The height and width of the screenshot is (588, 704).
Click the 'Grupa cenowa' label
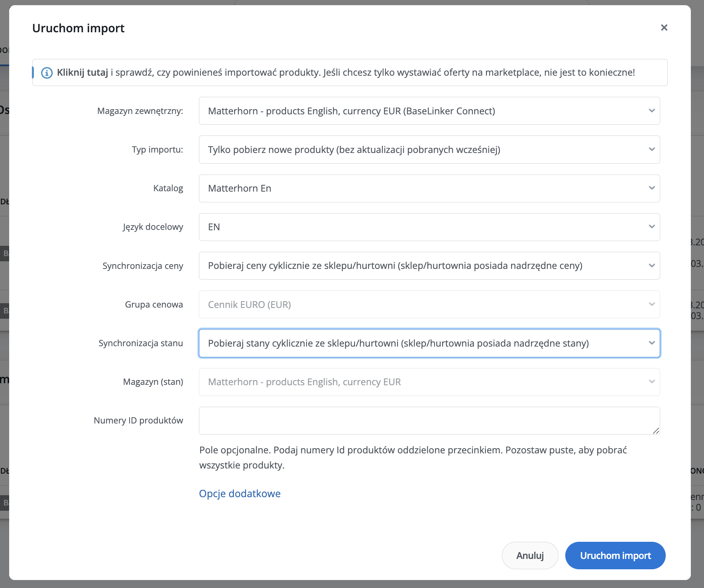154,304
